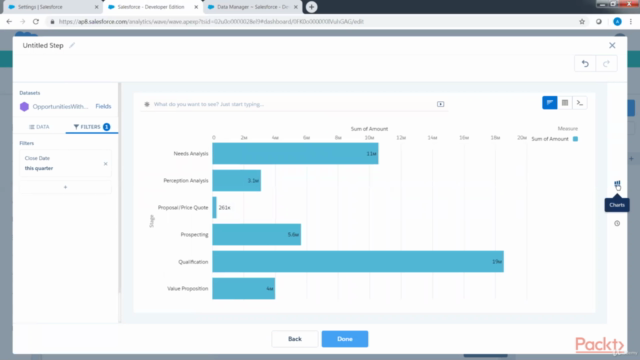Select the Qualification bar
Image resolution: width=640 pixels, height=360 pixels.
[358, 261]
